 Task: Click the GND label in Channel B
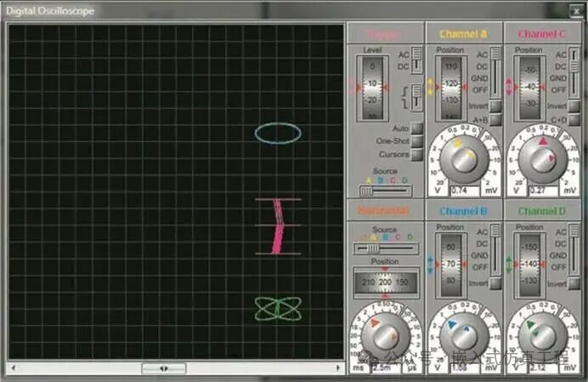(x=479, y=255)
